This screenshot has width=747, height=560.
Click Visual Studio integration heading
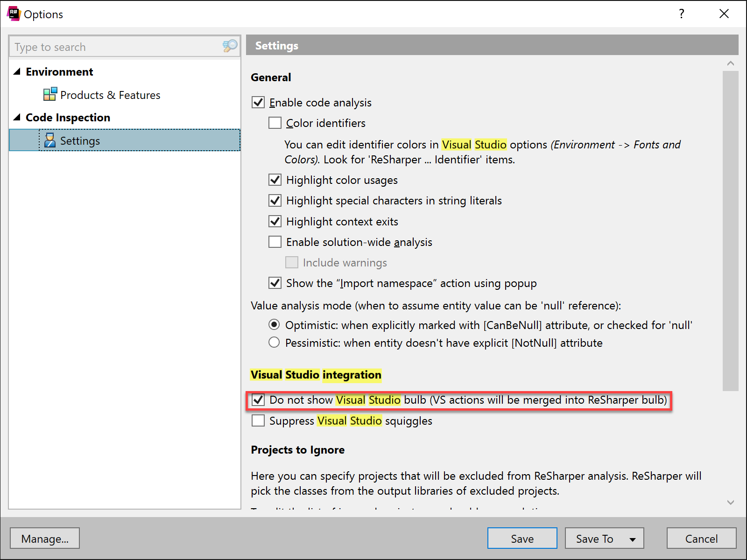316,375
